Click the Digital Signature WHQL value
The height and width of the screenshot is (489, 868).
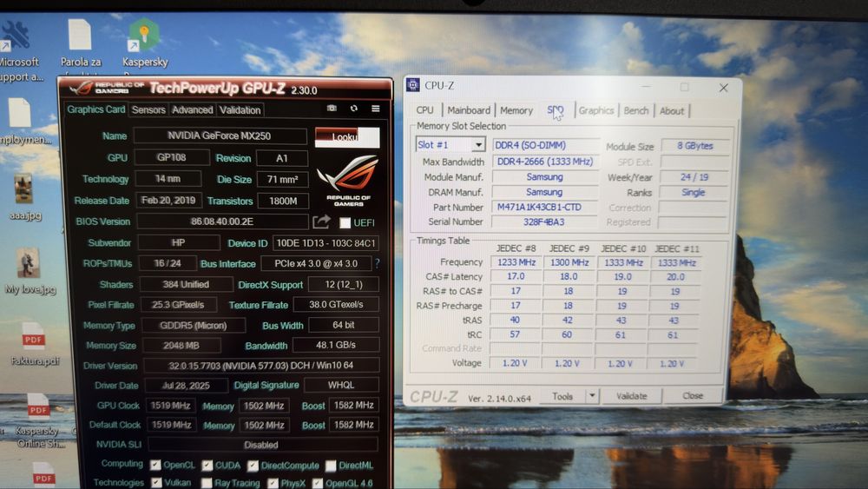[341, 385]
